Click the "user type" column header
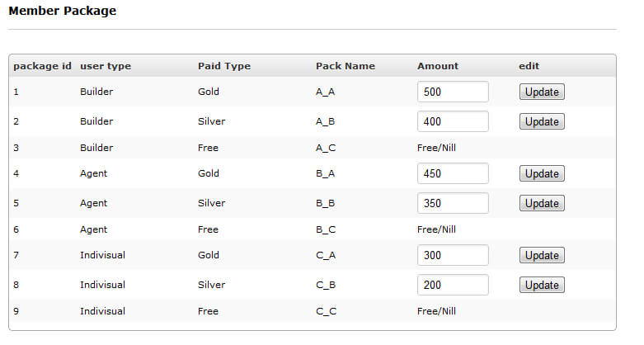 [106, 66]
